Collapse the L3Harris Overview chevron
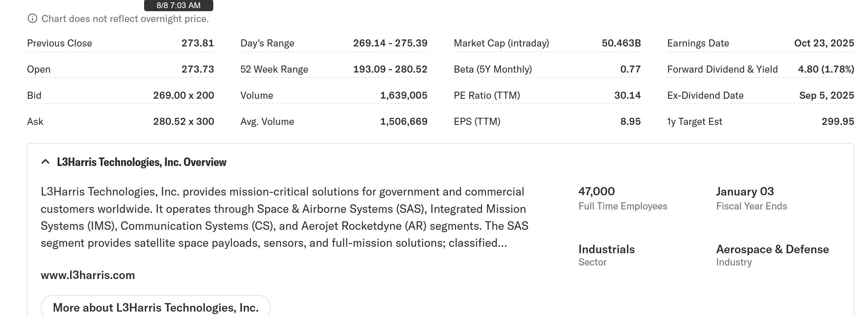868x316 pixels. (x=45, y=162)
